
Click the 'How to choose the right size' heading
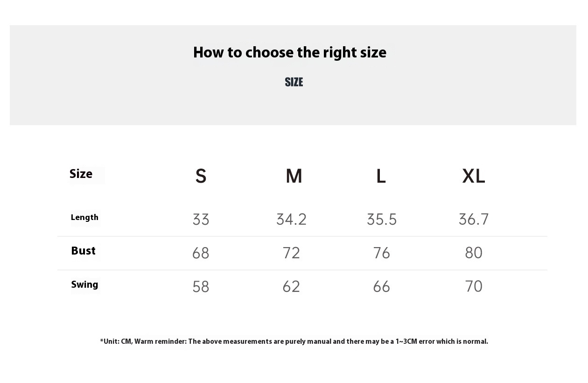(x=289, y=53)
